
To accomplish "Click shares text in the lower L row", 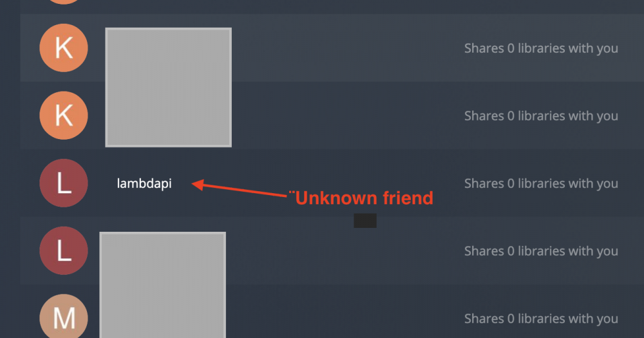I will click(541, 251).
